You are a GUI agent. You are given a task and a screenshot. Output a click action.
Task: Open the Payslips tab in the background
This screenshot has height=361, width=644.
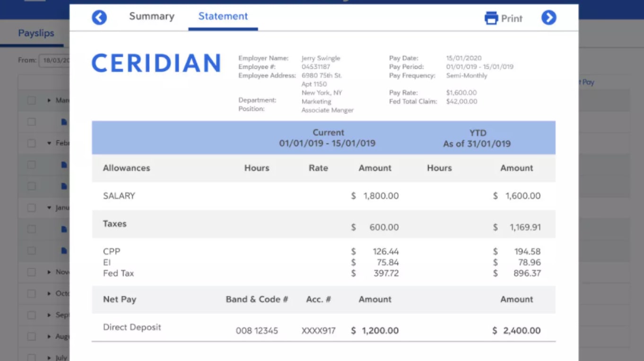36,34
